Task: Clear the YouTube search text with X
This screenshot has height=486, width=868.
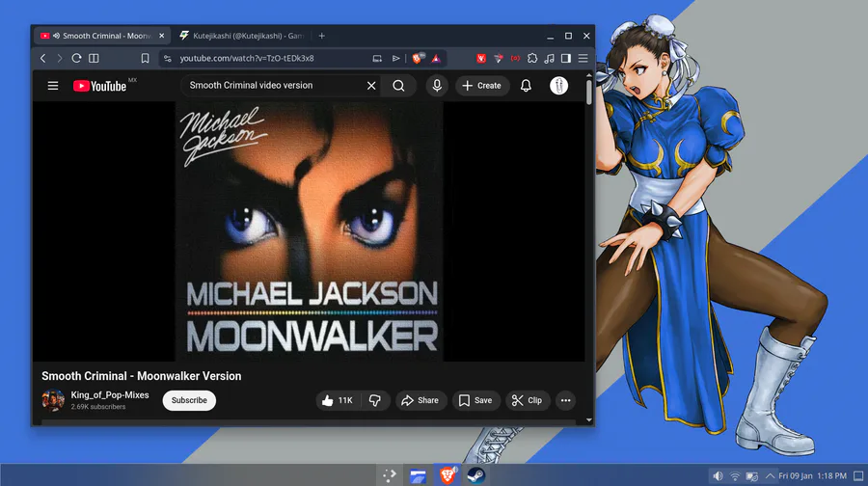Action: pyautogui.click(x=371, y=86)
